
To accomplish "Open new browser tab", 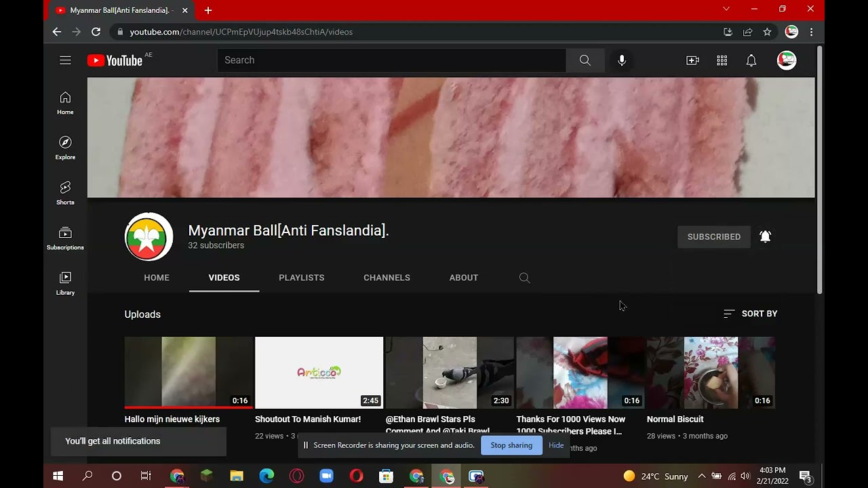I will [x=208, y=10].
